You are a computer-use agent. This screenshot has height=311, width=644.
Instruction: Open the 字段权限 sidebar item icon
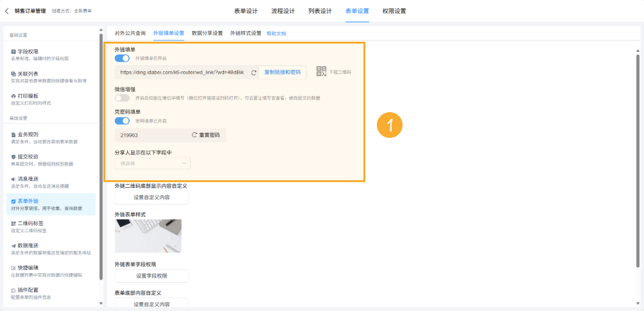click(13, 52)
